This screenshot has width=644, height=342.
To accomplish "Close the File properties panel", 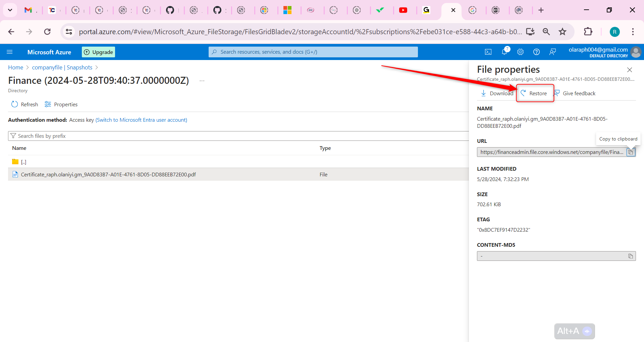I will [x=630, y=70].
